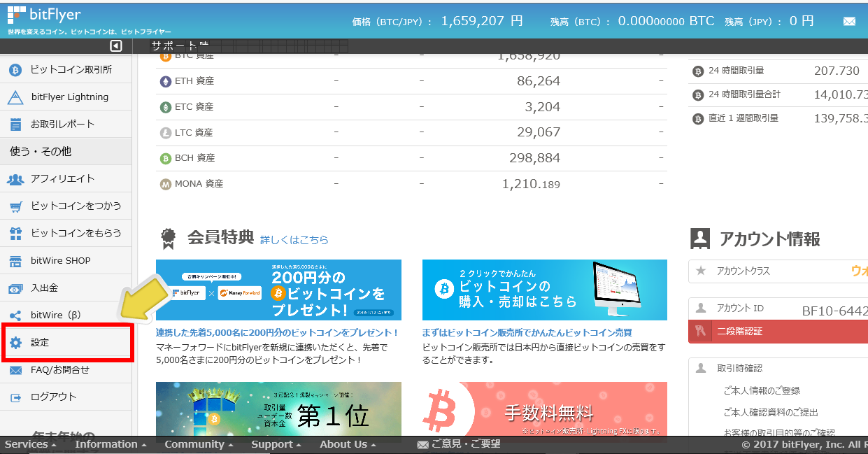Image resolution: width=868 pixels, height=454 pixels.
Task: Click the gift box icon
Action: [x=15, y=233]
